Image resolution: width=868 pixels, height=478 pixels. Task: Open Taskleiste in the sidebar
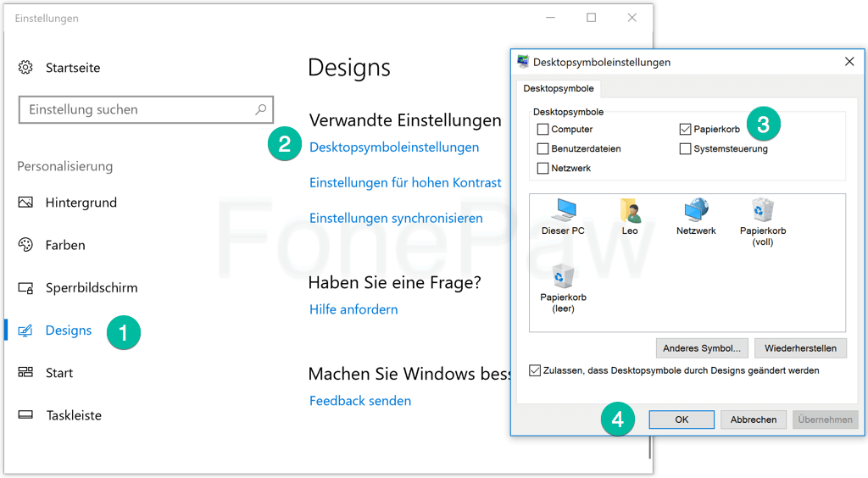click(x=74, y=415)
